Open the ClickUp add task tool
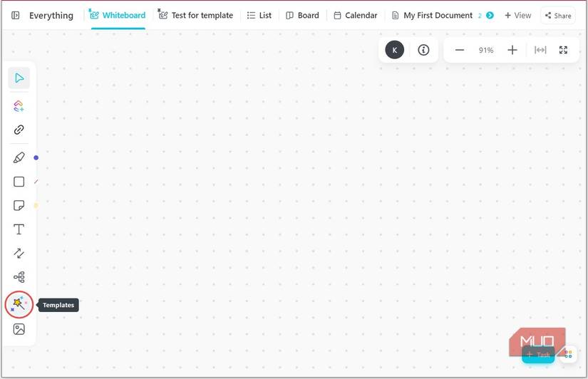This screenshot has height=379, width=588. coord(19,106)
